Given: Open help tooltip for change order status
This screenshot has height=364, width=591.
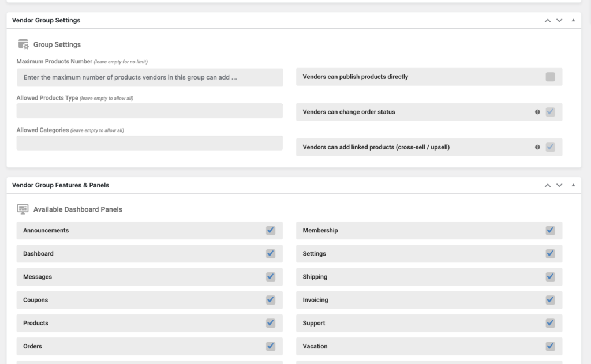Looking at the screenshot, I should click(x=537, y=112).
